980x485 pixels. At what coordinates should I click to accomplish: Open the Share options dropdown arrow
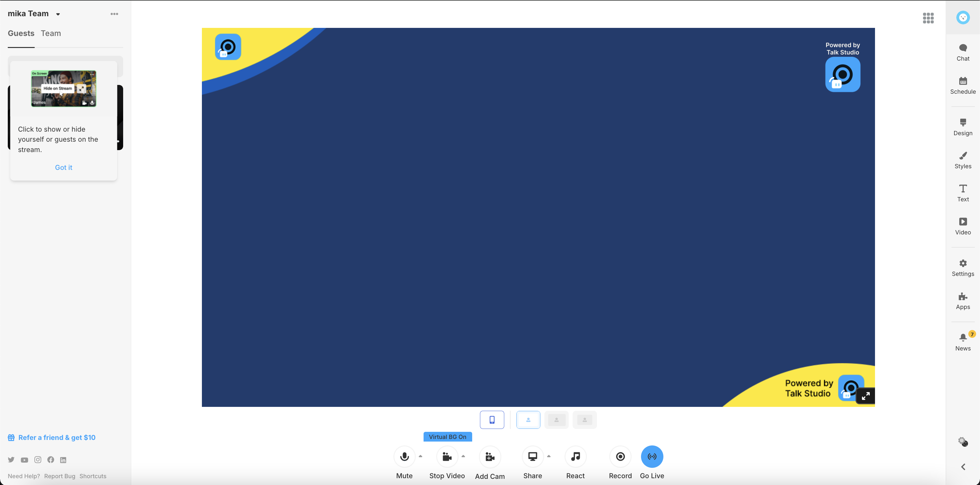[x=549, y=456]
